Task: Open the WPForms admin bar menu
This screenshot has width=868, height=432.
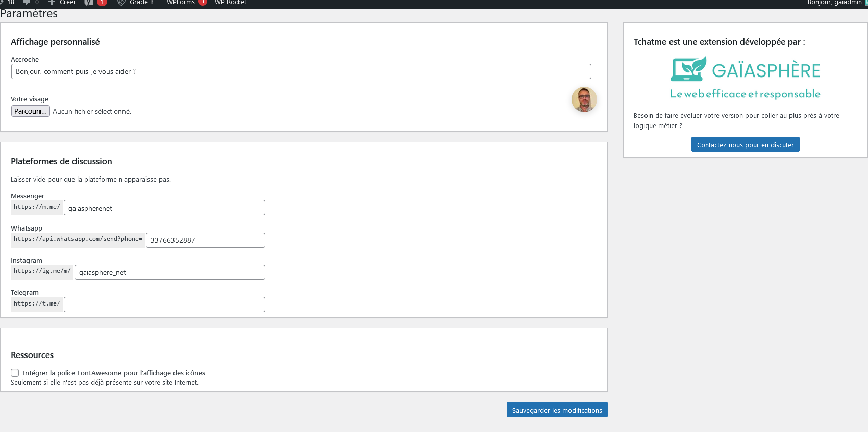Action: (181, 3)
